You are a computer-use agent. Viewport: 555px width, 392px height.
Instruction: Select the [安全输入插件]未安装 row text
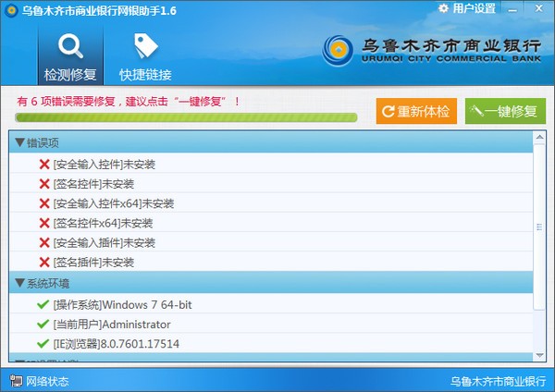tap(104, 243)
